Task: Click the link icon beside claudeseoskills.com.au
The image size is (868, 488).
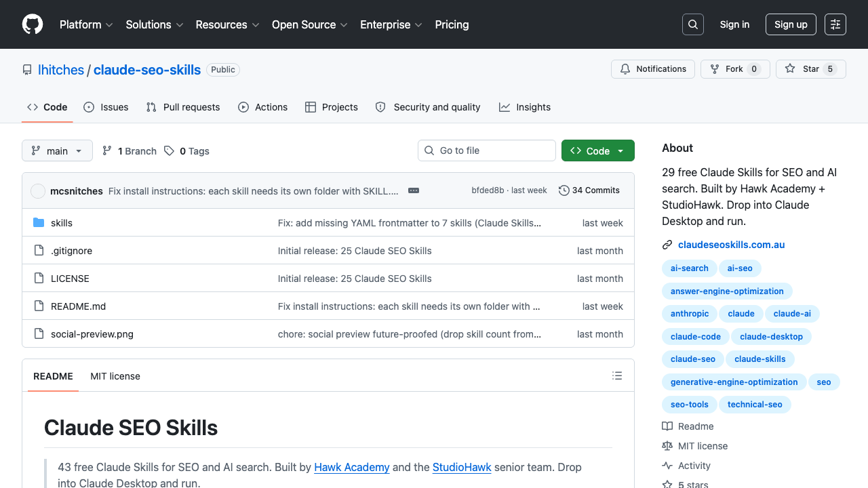Action: [x=667, y=245]
